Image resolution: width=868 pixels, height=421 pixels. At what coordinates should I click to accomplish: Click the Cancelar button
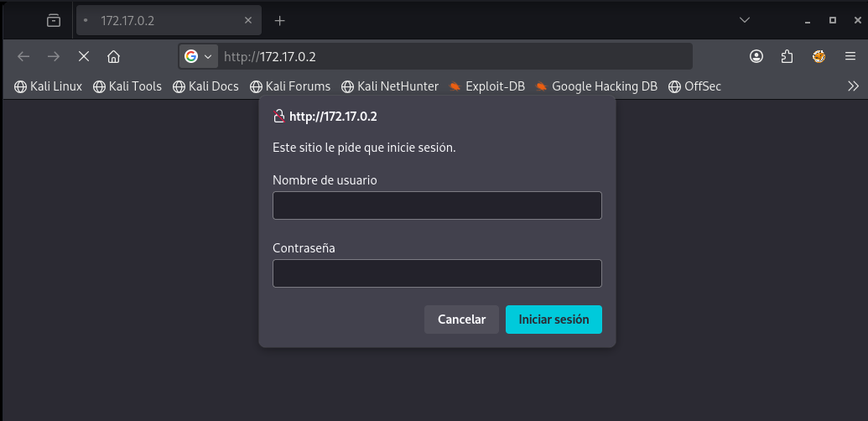[x=462, y=320]
